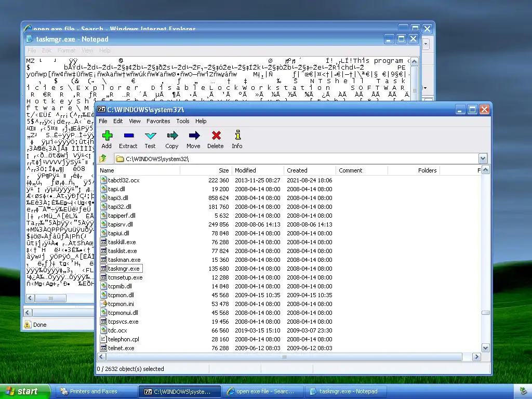Open the Tools menu in 7-Zip
This screenshot has height=399, width=532.
(182, 121)
